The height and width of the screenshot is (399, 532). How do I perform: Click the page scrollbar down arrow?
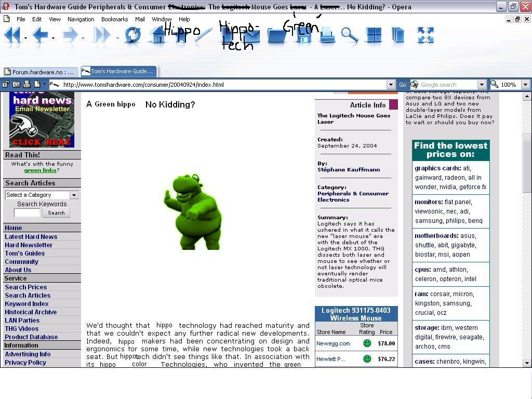pos(527,363)
